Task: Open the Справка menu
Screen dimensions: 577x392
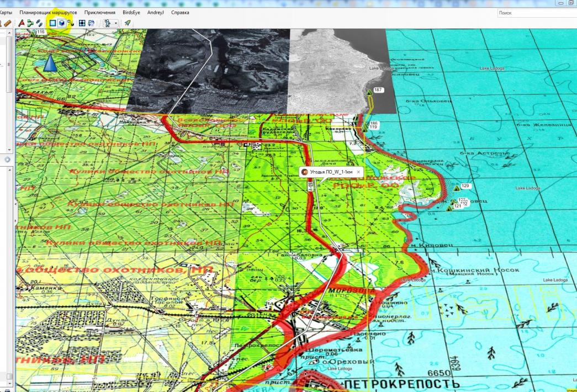Action: click(x=180, y=12)
